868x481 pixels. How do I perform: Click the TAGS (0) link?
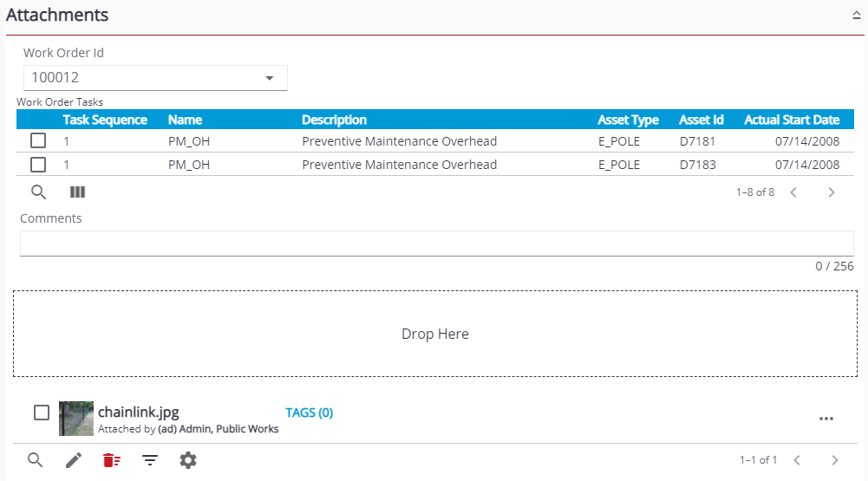(x=309, y=413)
